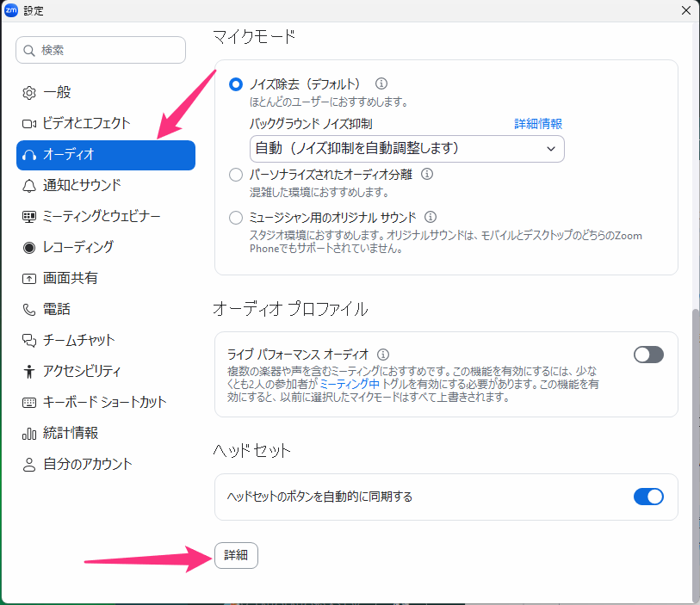Open the background noise suppression dropdown
This screenshot has width=700, height=605.
pyautogui.click(x=406, y=149)
